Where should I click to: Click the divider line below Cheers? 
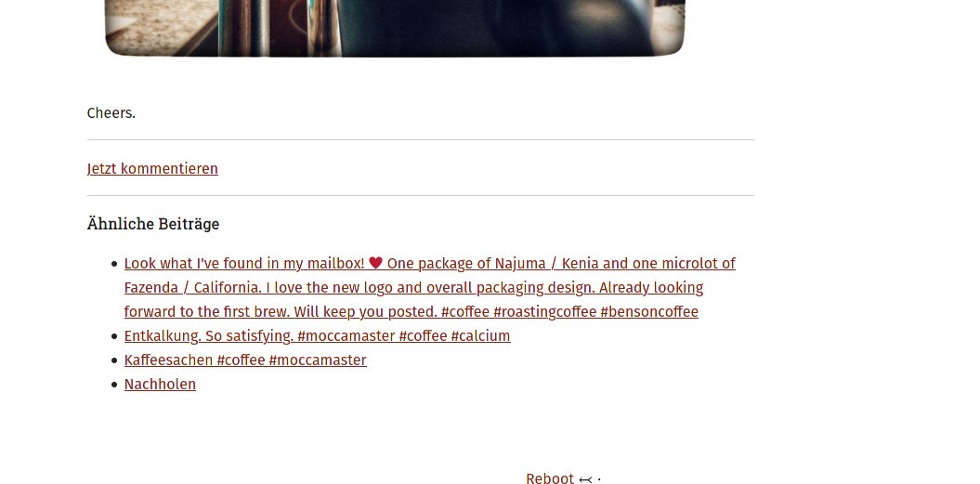(x=421, y=140)
